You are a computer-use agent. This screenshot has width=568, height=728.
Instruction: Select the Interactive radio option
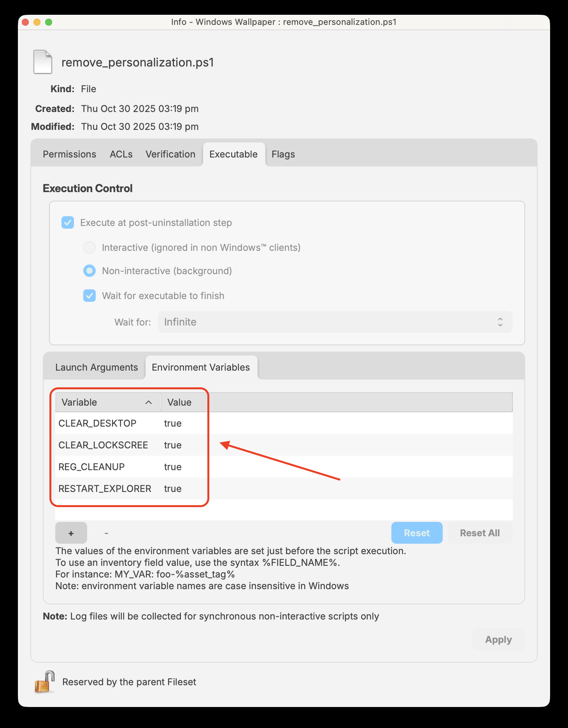pyautogui.click(x=89, y=248)
